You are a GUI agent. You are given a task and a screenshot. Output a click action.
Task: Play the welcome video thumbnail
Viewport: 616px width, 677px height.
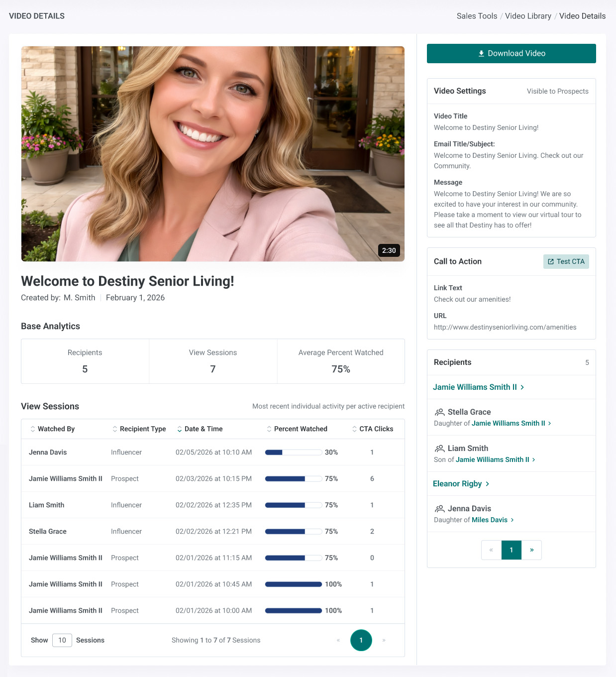(x=213, y=154)
